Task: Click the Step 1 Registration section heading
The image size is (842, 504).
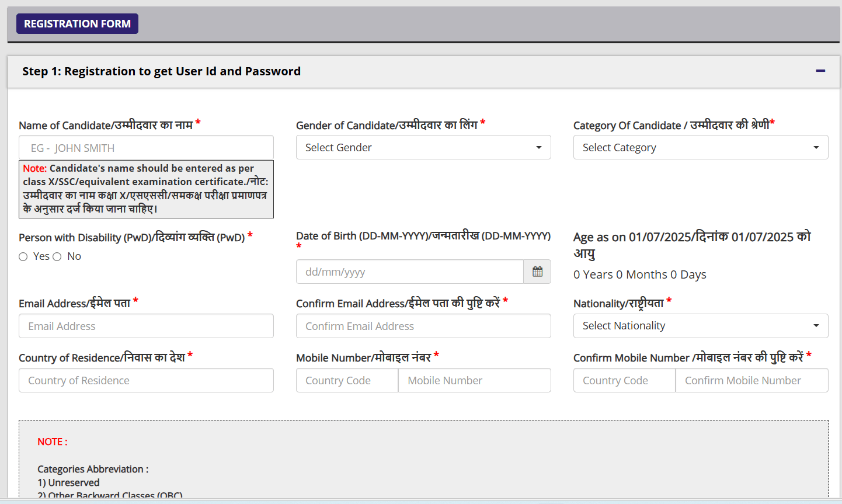Action: tap(161, 71)
